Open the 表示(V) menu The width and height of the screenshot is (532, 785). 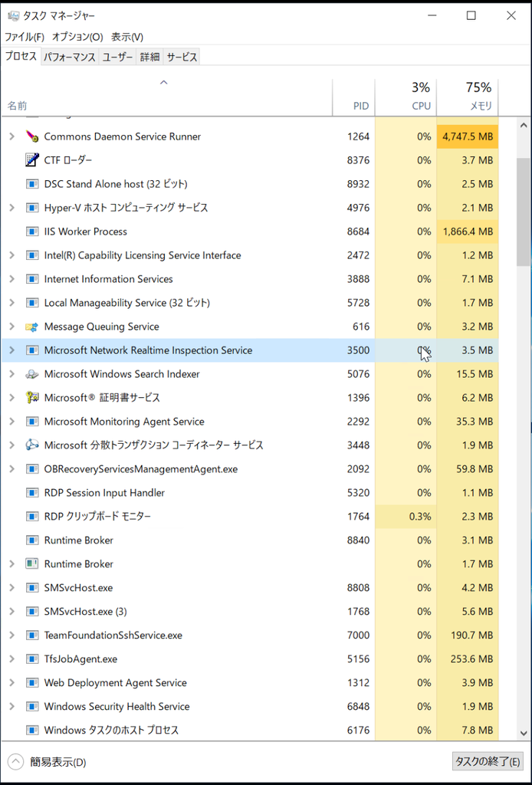(127, 37)
